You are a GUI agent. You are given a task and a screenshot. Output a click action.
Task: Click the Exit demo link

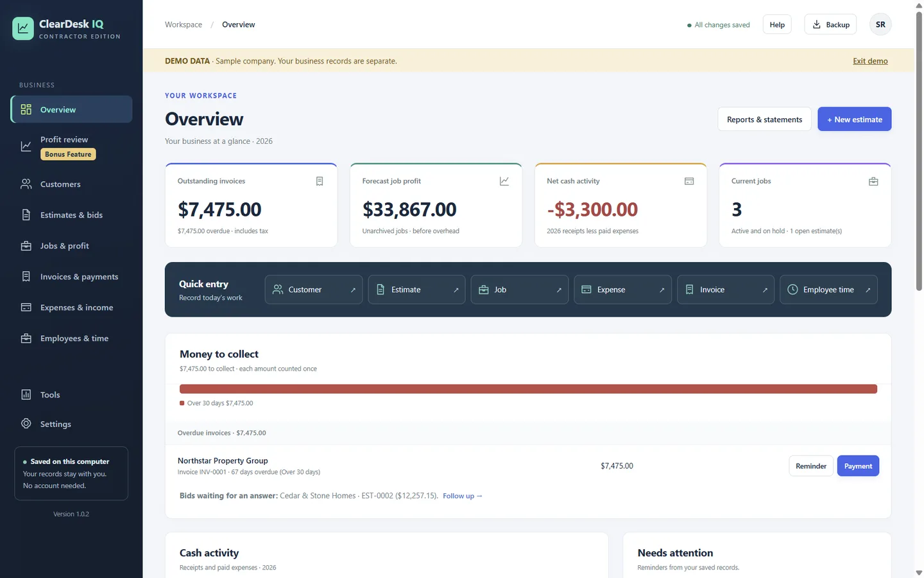click(870, 61)
